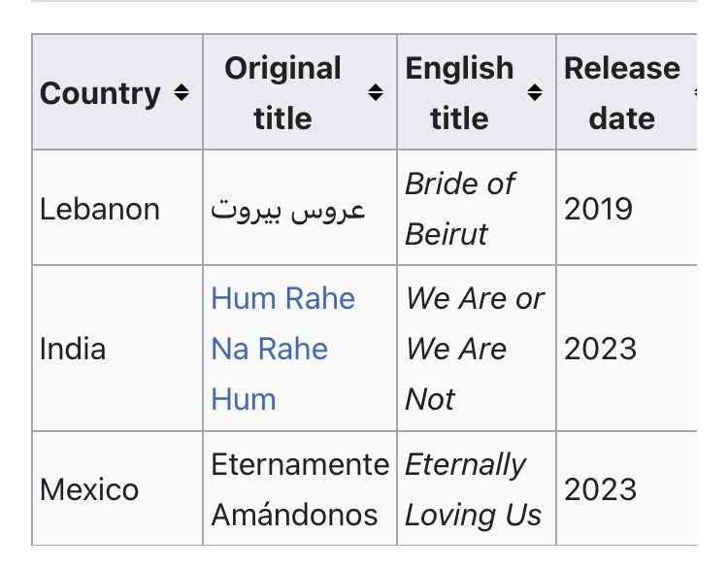Click sort arrows beside English title
Image resolution: width=728 pixels, height=569 pixels.
tap(534, 93)
